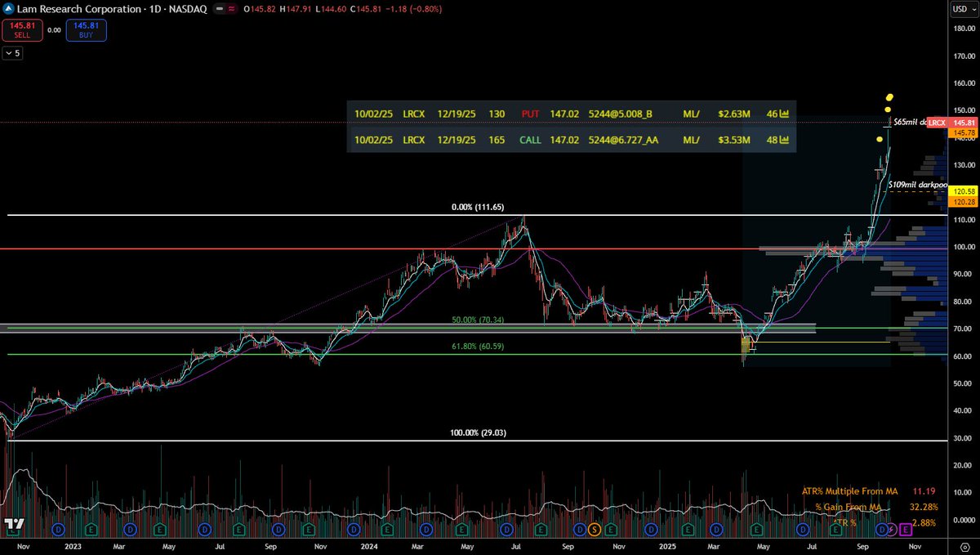The height and width of the screenshot is (555, 980).
Task: Click the $2.63M premium value
Action: point(734,114)
